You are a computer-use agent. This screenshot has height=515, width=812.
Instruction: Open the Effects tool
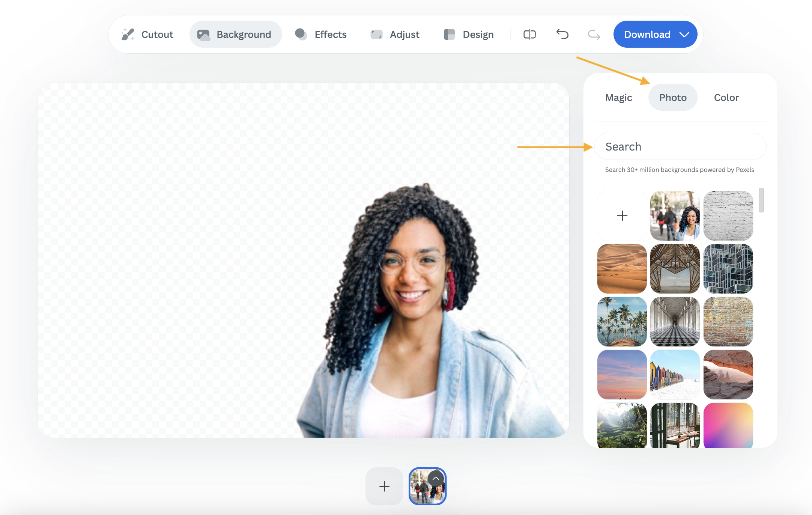pyautogui.click(x=321, y=35)
